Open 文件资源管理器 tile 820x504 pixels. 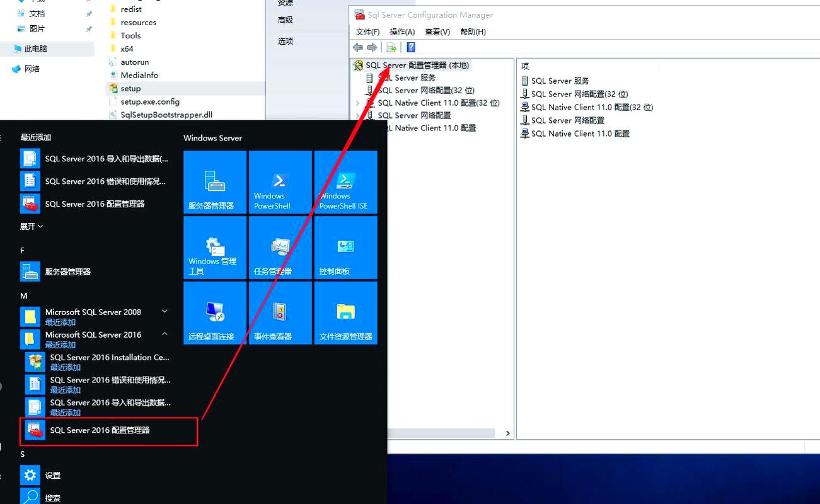click(x=345, y=313)
